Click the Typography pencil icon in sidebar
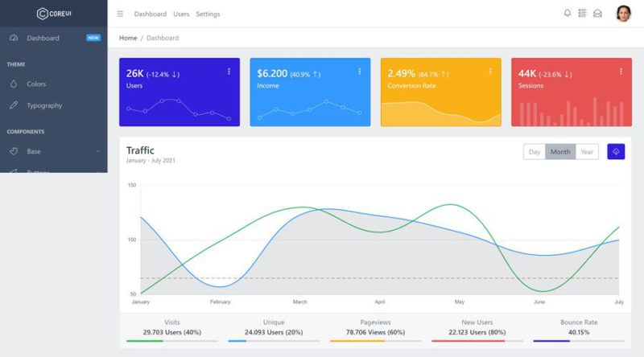Screen dimensions: 644x357 (x=13, y=105)
